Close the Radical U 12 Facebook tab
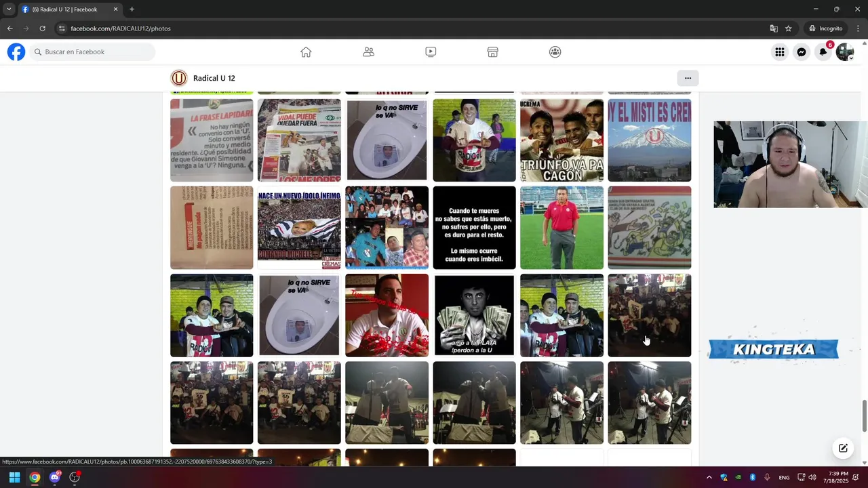This screenshot has height=488, width=868. [x=115, y=9]
